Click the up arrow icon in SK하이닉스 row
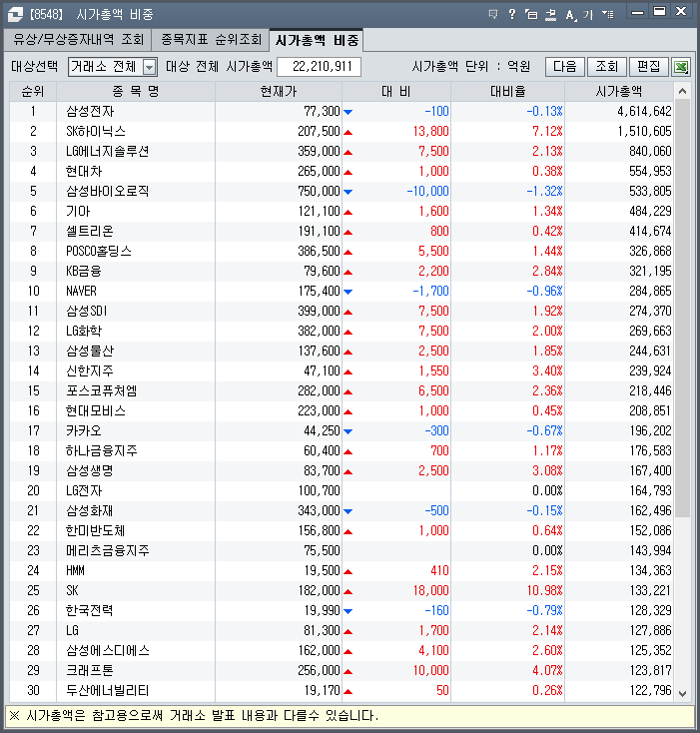The image size is (700, 733). (349, 132)
